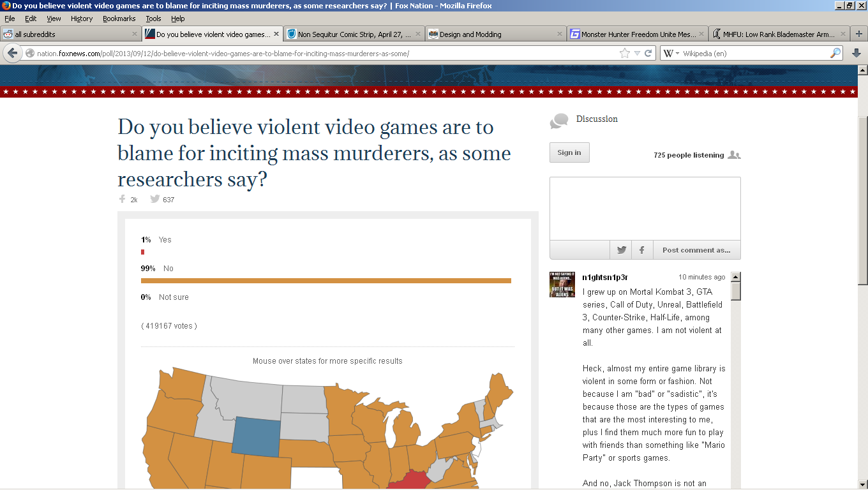This screenshot has height=490, width=868.
Task: Click commenter name n1ghtsn1p3r
Action: [x=605, y=278]
